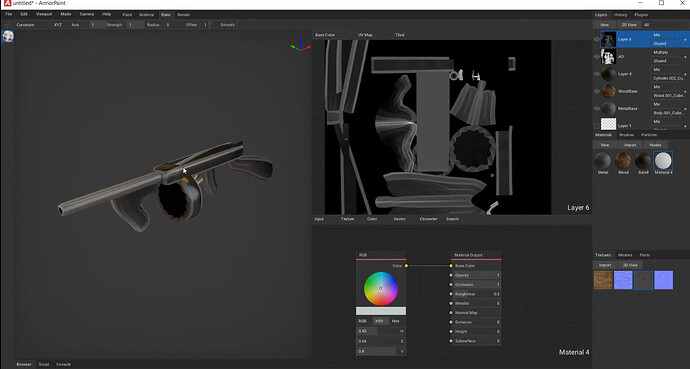Toggle MetalBase layer visibility
Screen dimensions: 690x369
(597, 108)
